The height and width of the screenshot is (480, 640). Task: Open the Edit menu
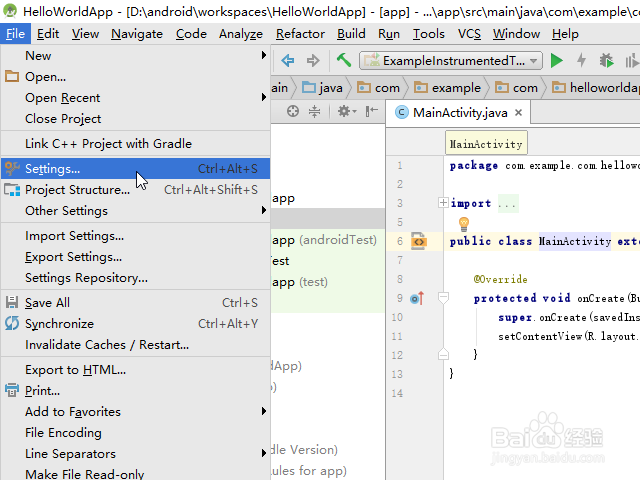point(48,34)
